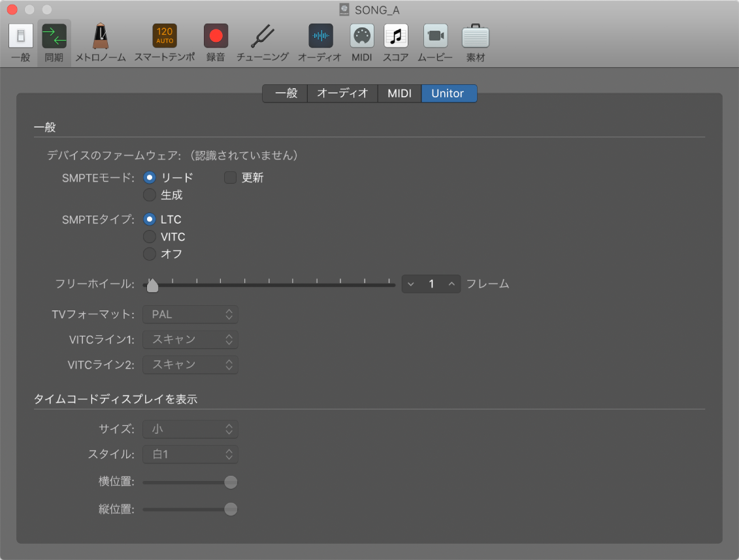Open the Audio (オーディオ) settings icon

click(x=320, y=37)
